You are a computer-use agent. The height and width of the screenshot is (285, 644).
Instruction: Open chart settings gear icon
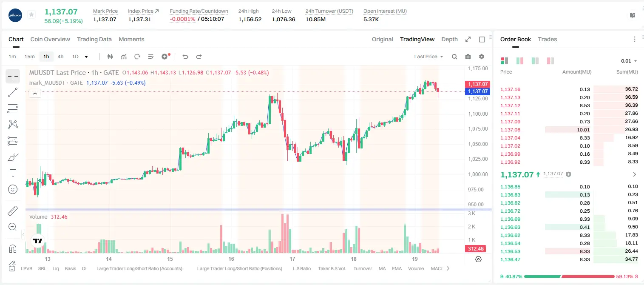(x=482, y=57)
